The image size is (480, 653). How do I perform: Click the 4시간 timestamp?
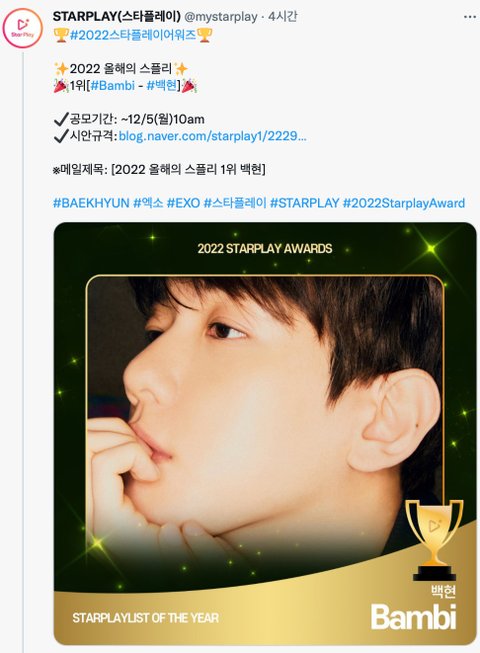point(283,17)
